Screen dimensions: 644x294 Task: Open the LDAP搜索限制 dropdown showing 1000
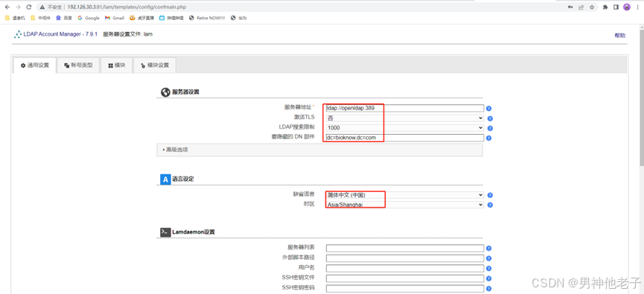pyautogui.click(x=405, y=128)
